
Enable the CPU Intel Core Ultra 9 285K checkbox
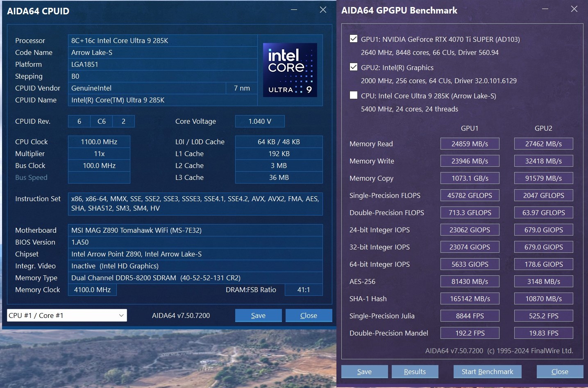click(354, 95)
